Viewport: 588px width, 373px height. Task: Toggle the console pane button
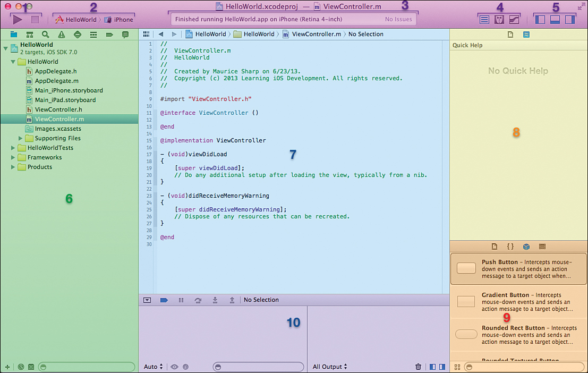[442, 367]
